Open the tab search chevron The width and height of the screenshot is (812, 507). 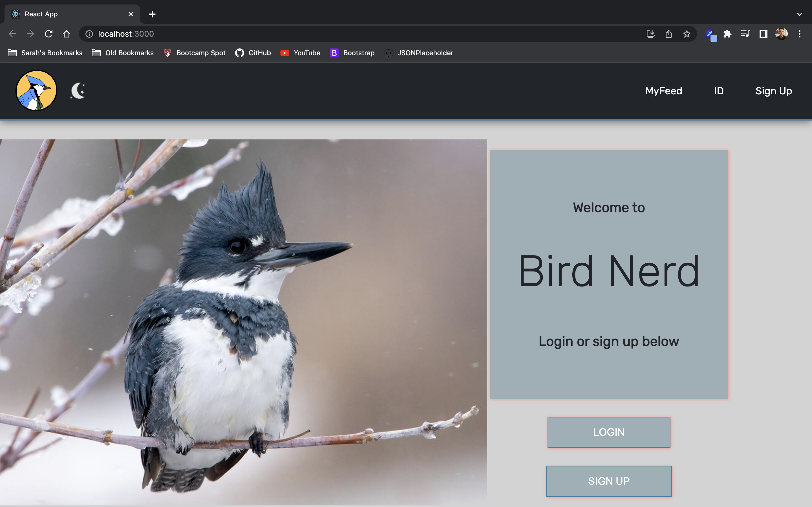coord(800,14)
